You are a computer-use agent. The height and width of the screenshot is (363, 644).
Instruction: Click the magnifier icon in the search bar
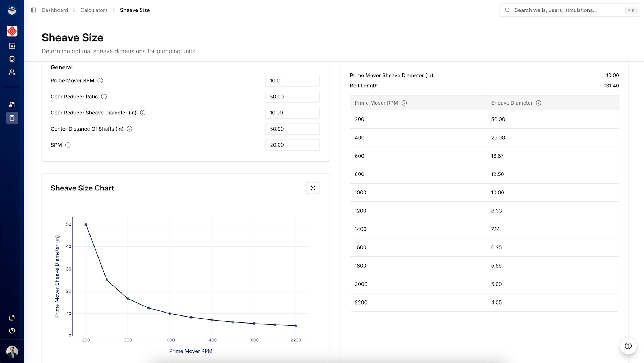(507, 10)
